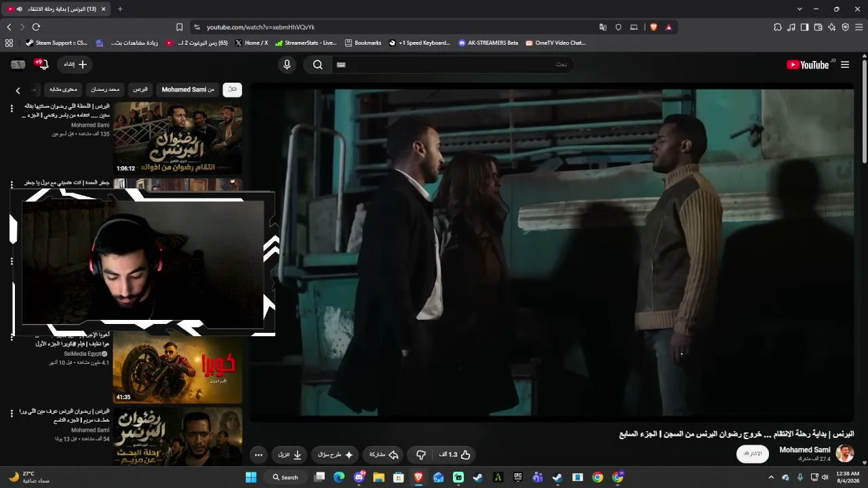868x488 pixels.
Task: Open options menu for the SelMedia Egypt video
Action: point(12,338)
